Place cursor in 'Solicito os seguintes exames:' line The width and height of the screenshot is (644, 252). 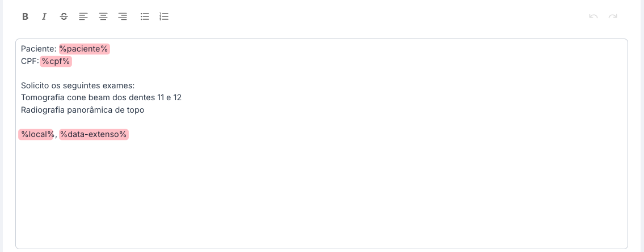pyautogui.click(x=77, y=86)
